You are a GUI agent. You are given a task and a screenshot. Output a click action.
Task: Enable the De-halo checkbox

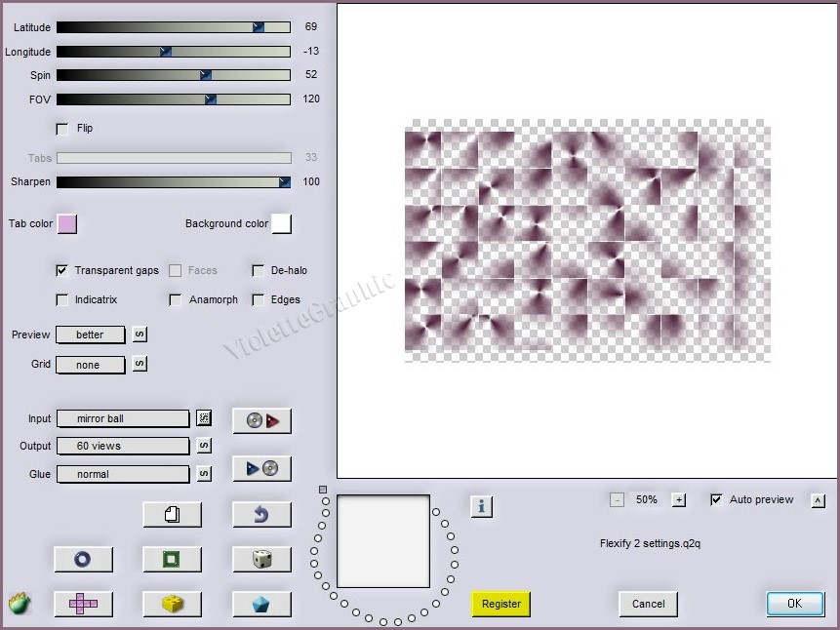pos(259,271)
